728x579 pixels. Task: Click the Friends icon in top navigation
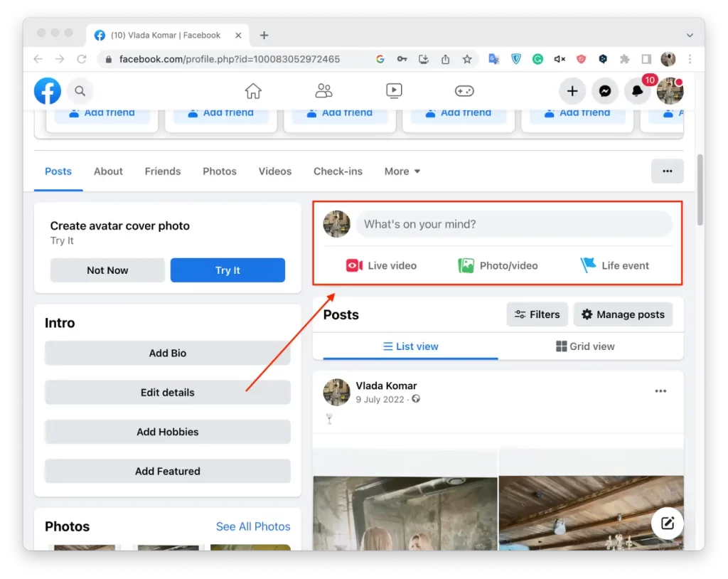(x=323, y=91)
